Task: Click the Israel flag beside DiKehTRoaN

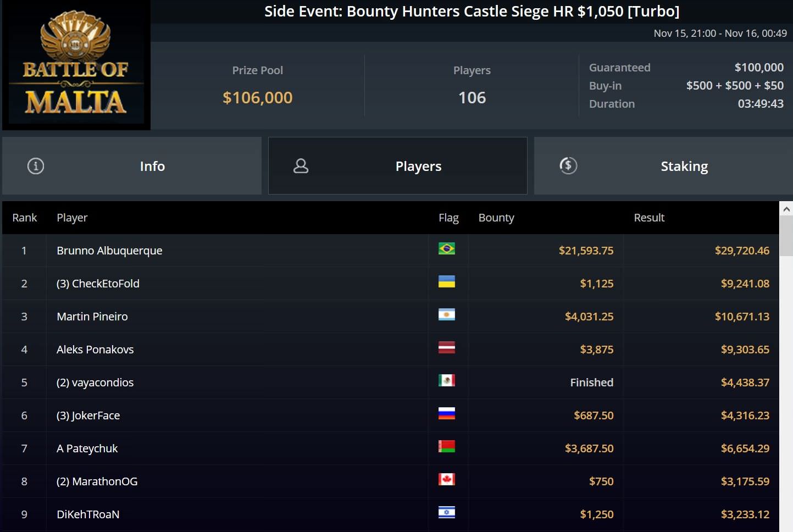Action: coord(446,513)
